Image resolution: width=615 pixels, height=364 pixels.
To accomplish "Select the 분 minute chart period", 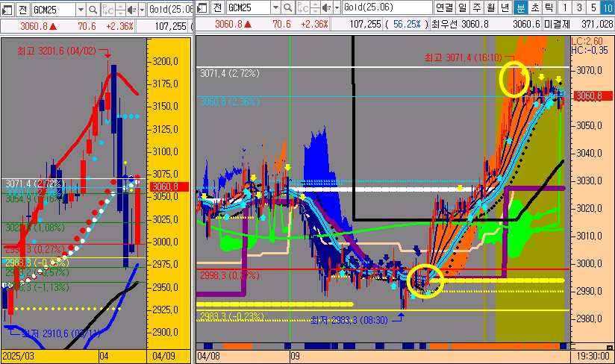I will pyautogui.click(x=520, y=7).
